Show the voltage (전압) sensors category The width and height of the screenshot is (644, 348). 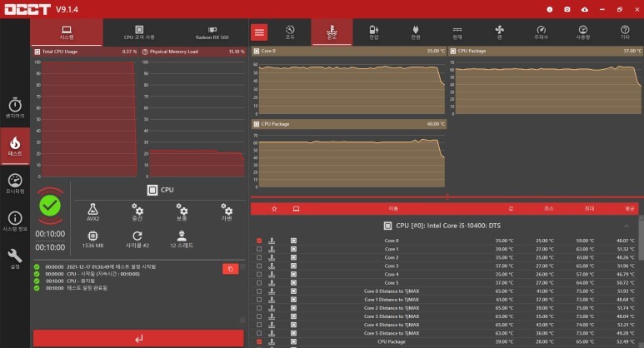(x=373, y=32)
